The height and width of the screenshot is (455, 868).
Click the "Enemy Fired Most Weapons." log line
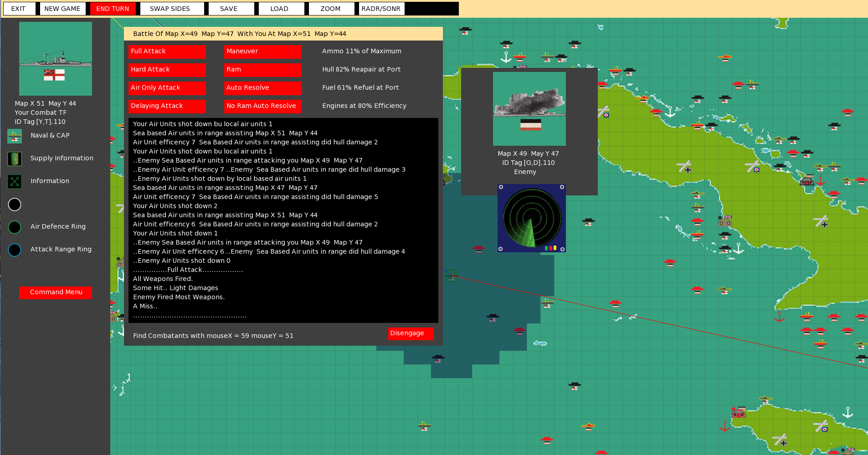(x=179, y=297)
